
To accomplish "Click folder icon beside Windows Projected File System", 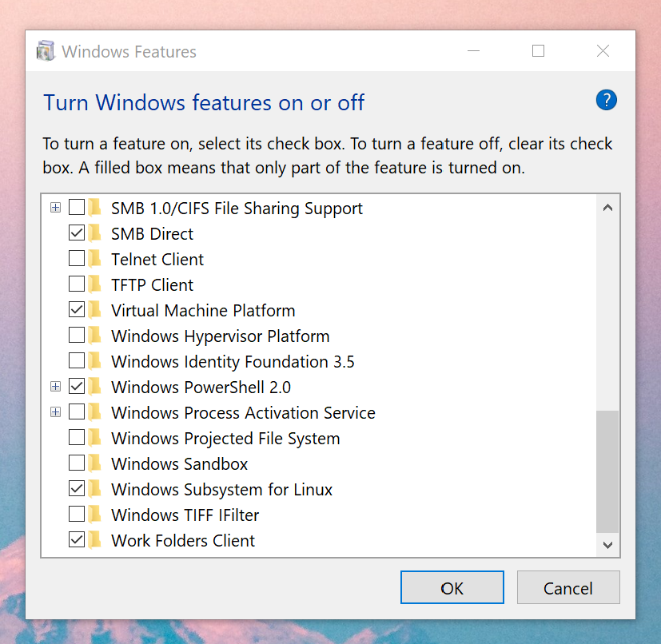I will coord(95,438).
